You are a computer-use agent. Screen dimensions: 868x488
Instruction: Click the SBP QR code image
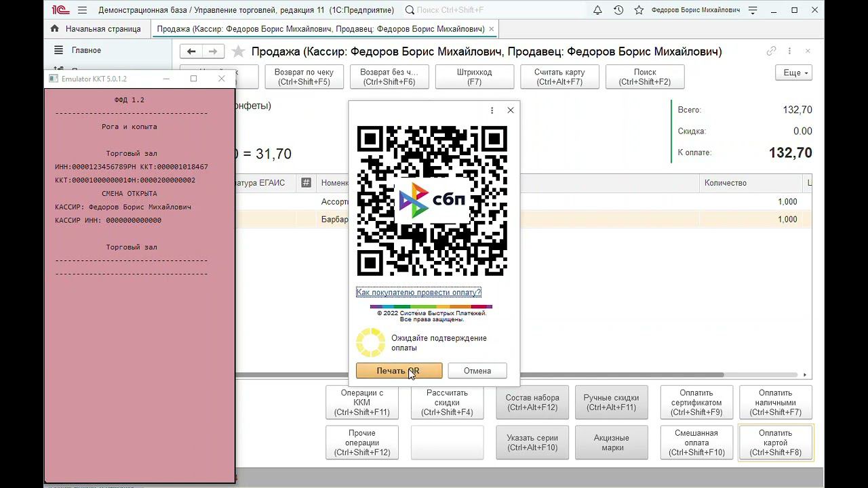pos(432,201)
